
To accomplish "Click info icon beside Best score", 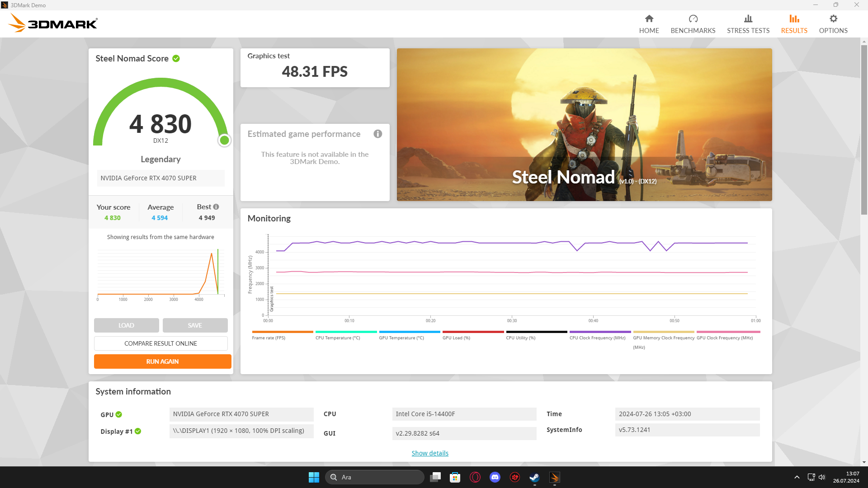I will [216, 207].
